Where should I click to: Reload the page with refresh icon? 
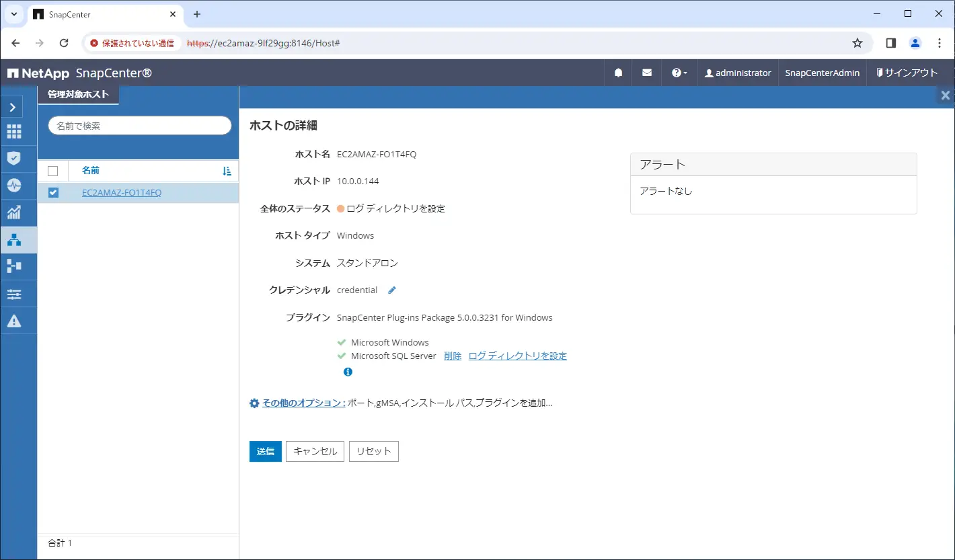coord(64,43)
